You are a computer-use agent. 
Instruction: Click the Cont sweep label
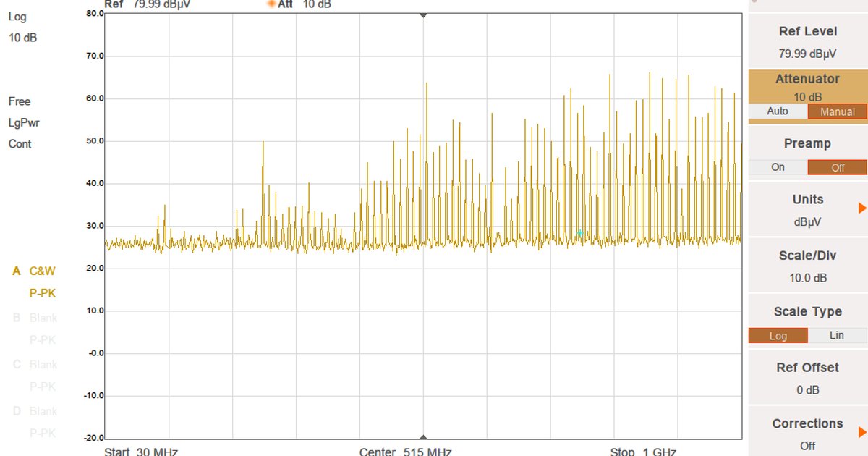coord(20,144)
